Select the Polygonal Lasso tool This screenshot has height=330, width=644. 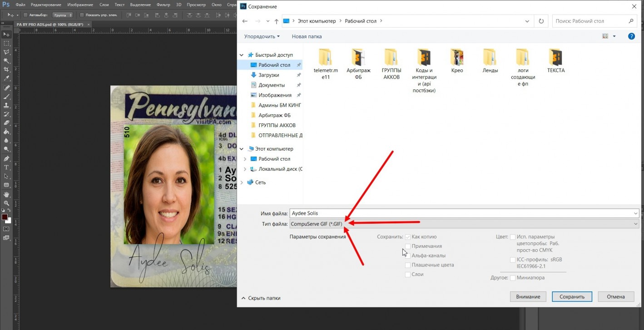point(6,52)
